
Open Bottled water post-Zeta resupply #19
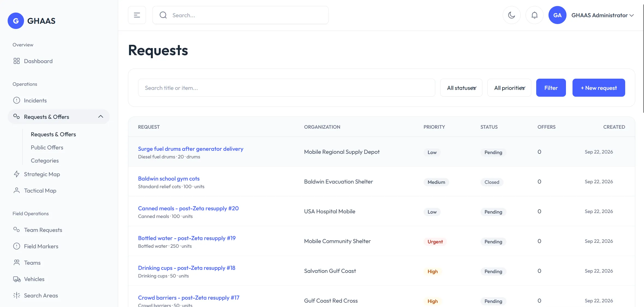coord(187,238)
